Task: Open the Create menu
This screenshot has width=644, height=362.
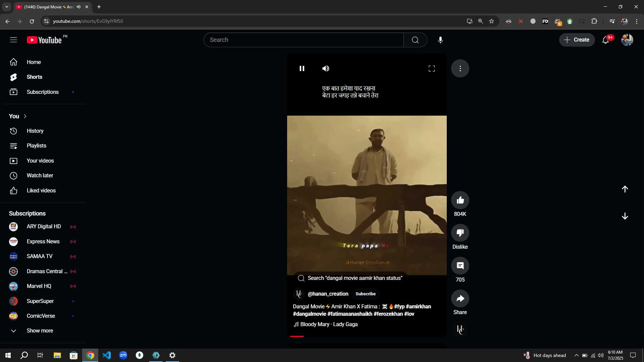Action: (577, 40)
